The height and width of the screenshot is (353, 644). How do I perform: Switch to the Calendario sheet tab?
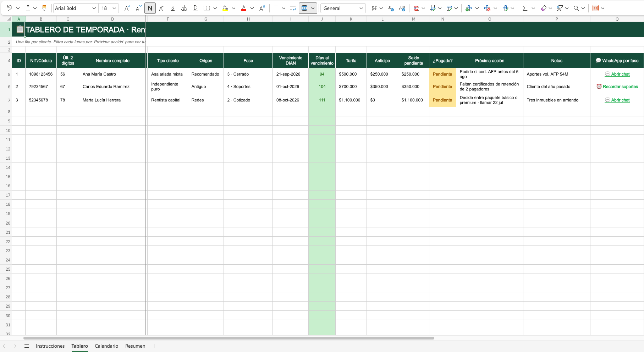tap(106, 346)
